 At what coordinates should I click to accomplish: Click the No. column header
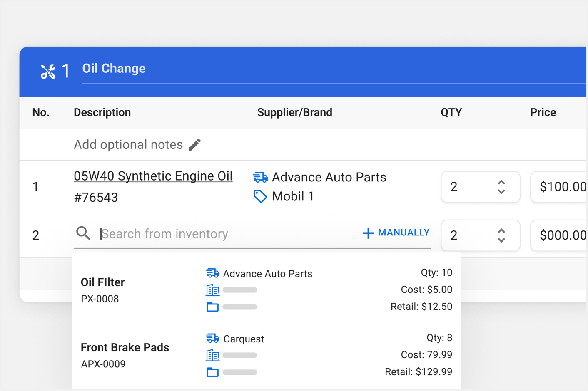41,112
